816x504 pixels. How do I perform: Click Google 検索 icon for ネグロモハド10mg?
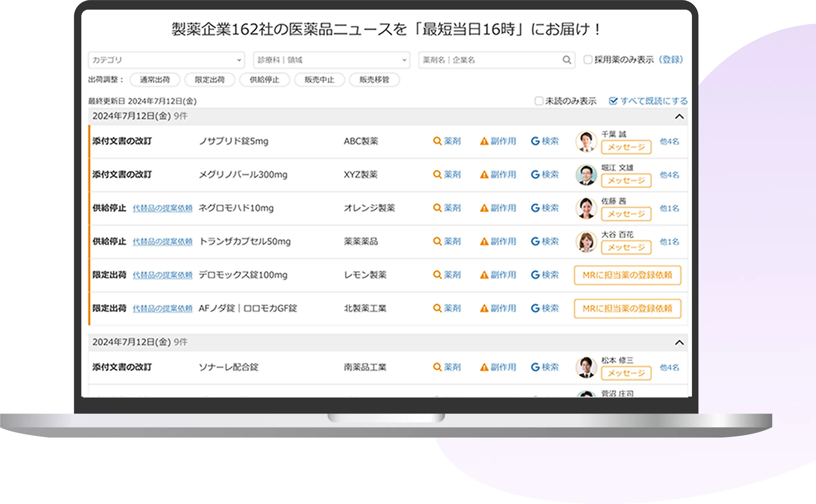535,208
